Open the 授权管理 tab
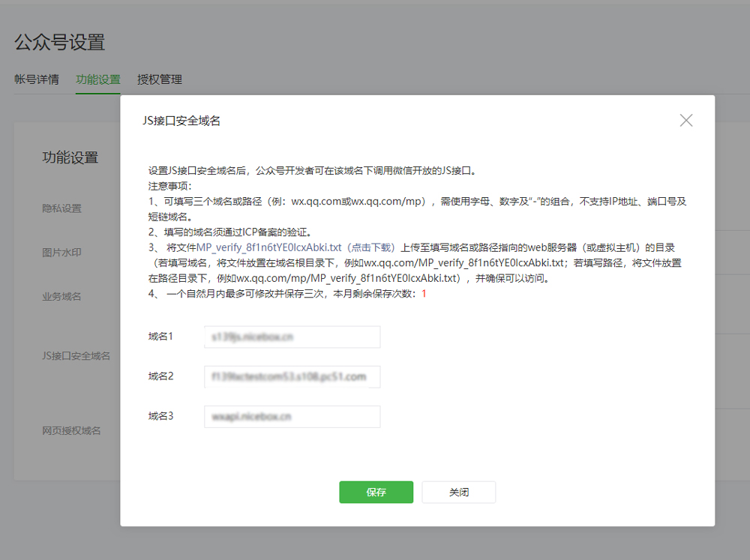The image size is (750, 560). click(159, 79)
